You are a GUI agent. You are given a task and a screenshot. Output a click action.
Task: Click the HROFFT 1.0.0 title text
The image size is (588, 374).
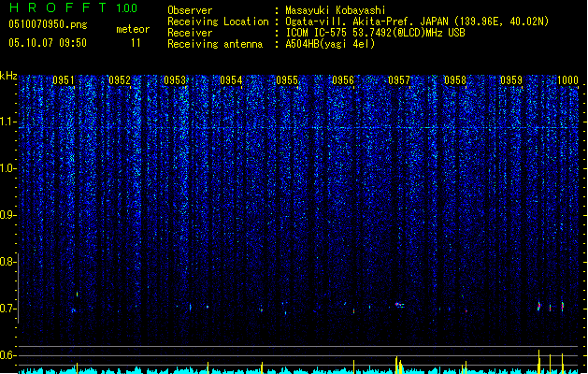73,7
